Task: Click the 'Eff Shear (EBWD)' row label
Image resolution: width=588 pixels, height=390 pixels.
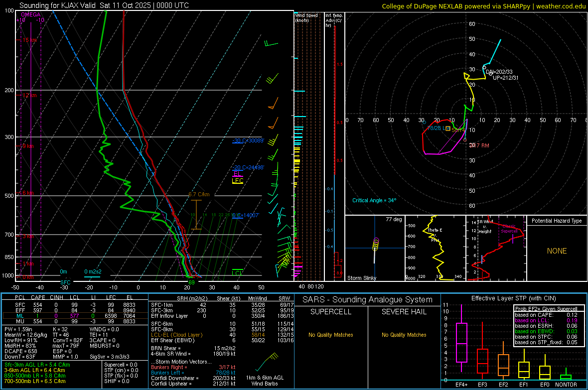Action: [173, 340]
